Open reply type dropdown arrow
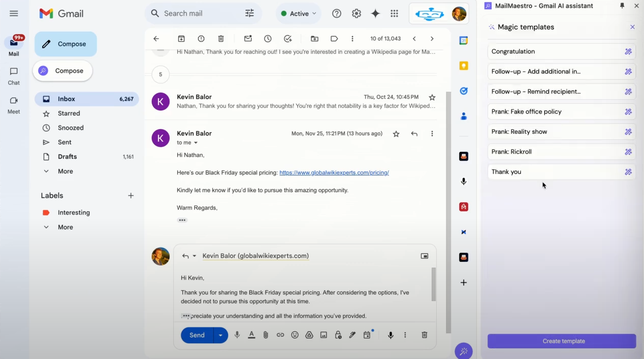 click(194, 256)
